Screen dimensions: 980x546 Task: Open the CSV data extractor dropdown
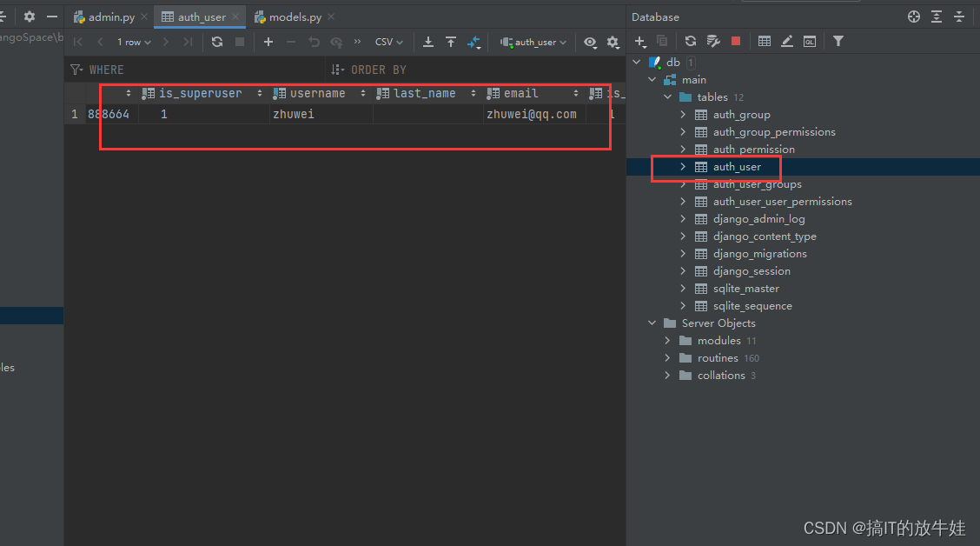[x=388, y=42]
